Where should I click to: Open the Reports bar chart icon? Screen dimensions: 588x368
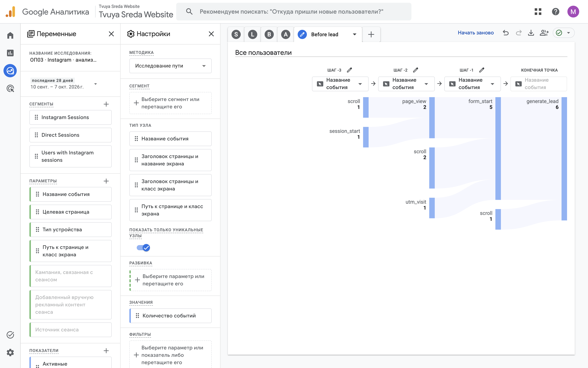click(10, 53)
